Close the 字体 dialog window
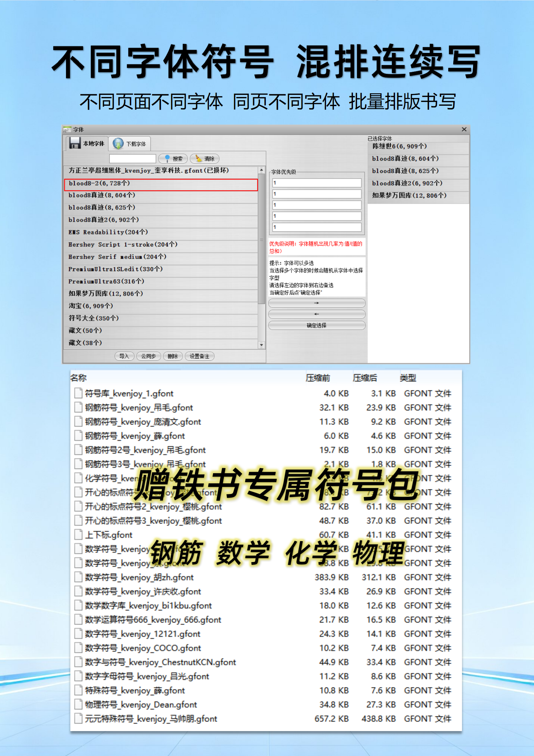Screen dimensions: 534x756 tap(464, 129)
